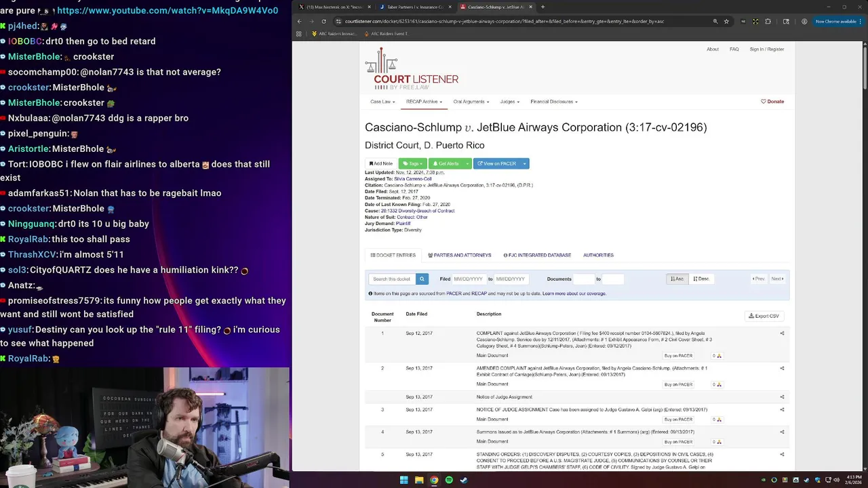
Task: Expand the Case Law menu
Action: [382, 102]
